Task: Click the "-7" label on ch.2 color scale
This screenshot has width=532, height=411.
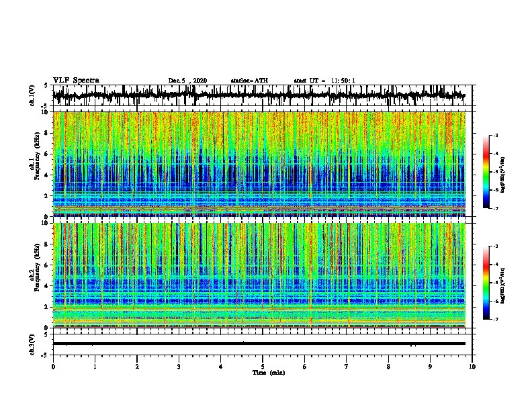Action: point(495,319)
